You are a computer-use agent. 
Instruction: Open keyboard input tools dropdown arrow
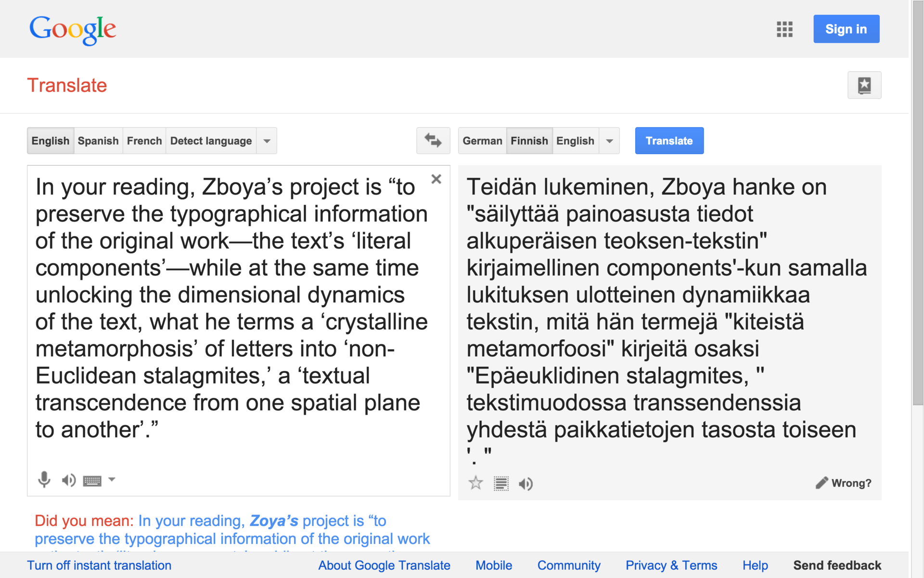click(x=112, y=479)
